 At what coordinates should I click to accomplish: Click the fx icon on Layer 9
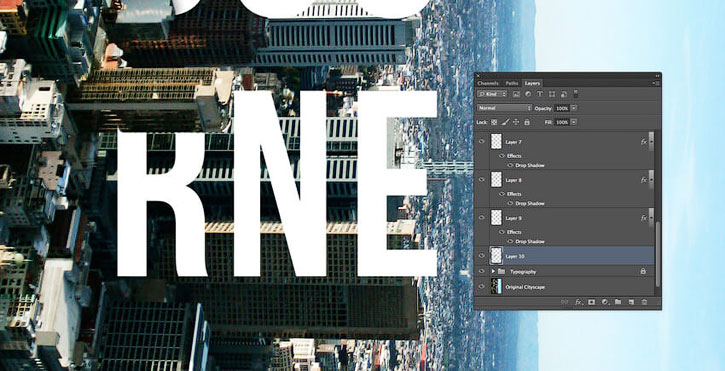(x=644, y=218)
